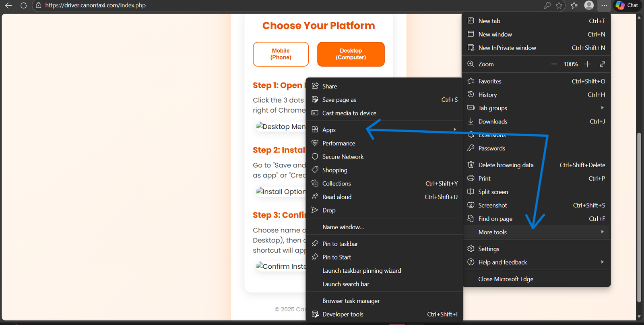
Task: Open Shopping from the submenu
Action: click(x=384, y=170)
